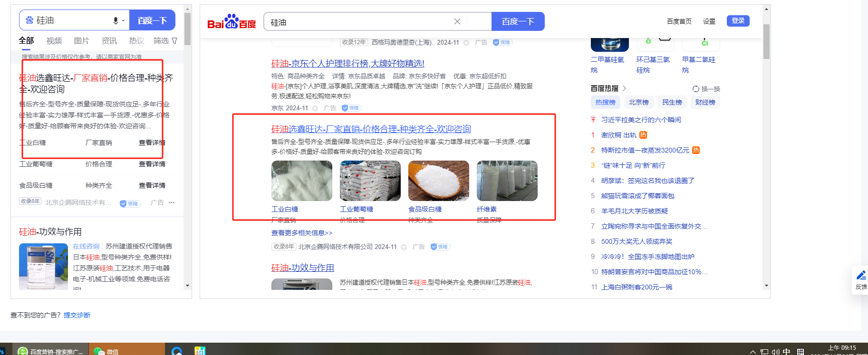Click the 食品级白糖 spoon thumbnail
868x355 pixels.
point(439,181)
